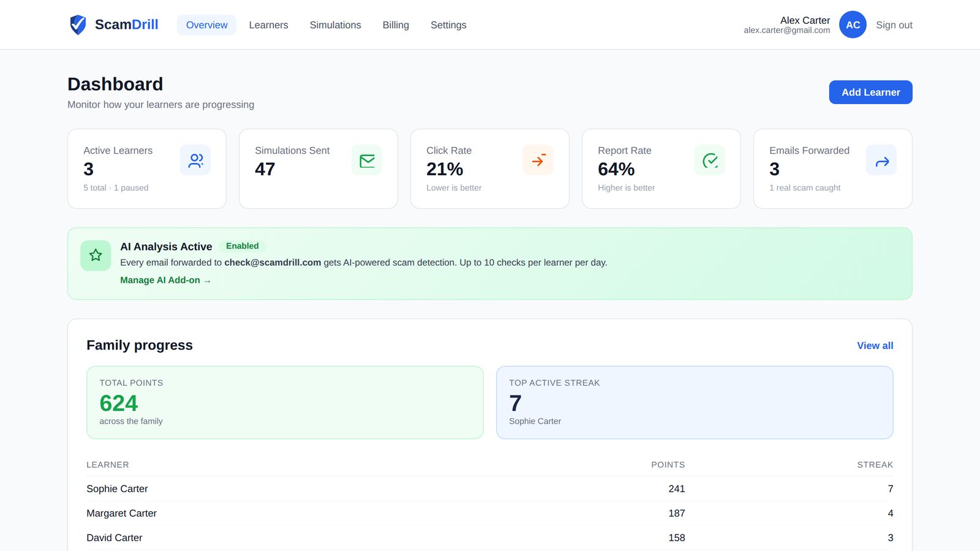
Task: Click the Margaret Carter row name
Action: point(121,513)
